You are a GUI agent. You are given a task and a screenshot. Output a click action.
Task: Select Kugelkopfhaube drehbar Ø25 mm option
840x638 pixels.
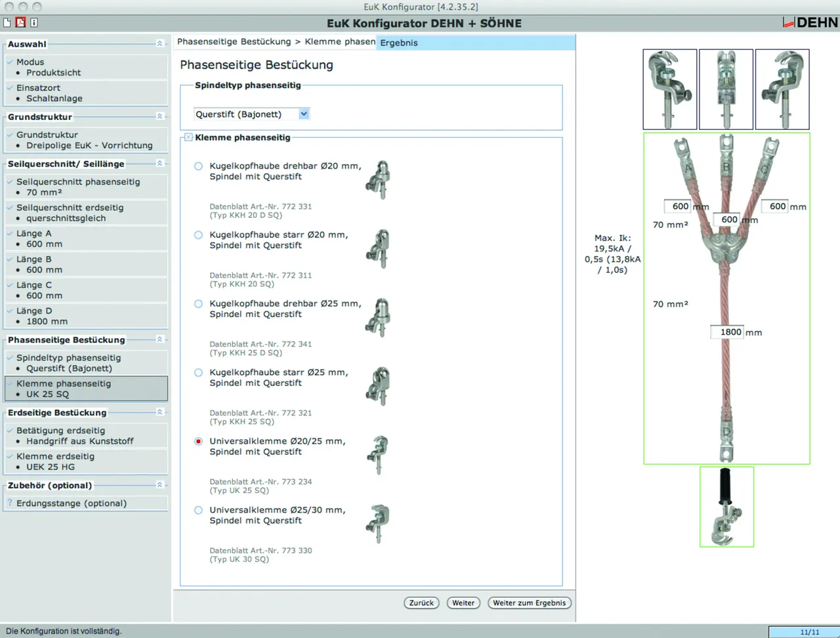pos(198,304)
